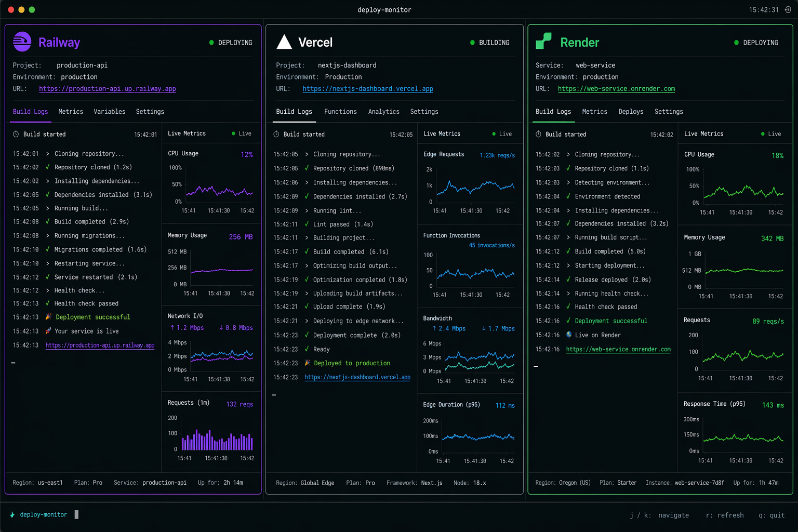798x532 pixels.
Task: Click 'Region: us-east1' in Railway footer
Action: pyautogui.click(x=37, y=483)
